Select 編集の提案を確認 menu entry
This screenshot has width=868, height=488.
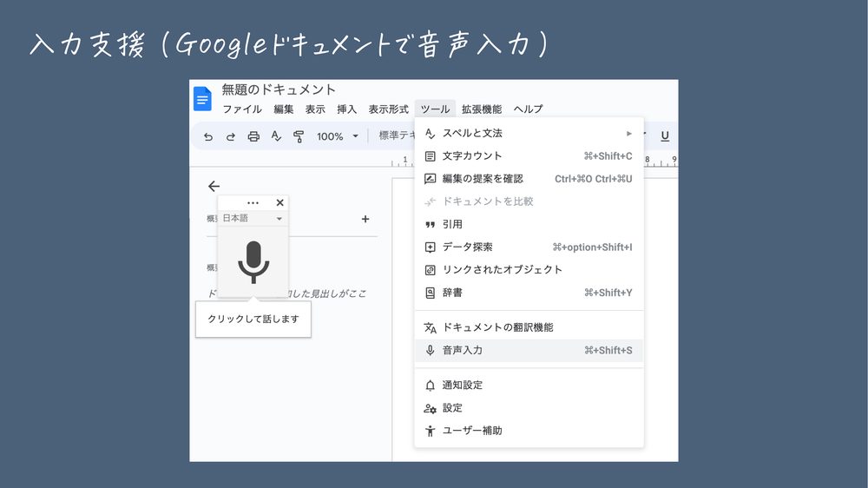(x=529, y=179)
